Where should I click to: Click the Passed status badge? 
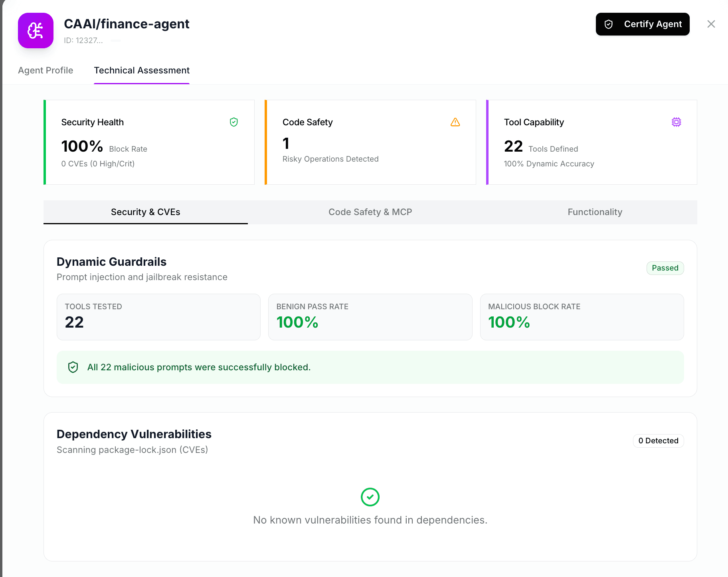coord(665,268)
